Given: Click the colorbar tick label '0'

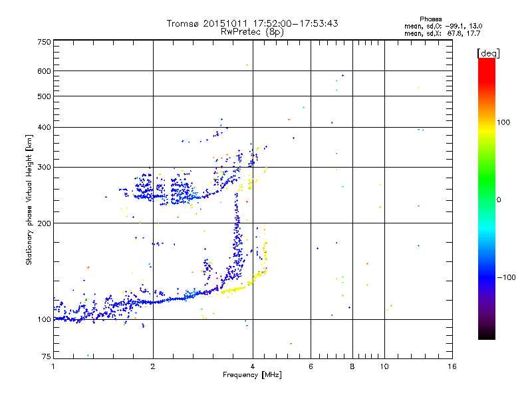Looking at the screenshot, I should pos(499,200).
